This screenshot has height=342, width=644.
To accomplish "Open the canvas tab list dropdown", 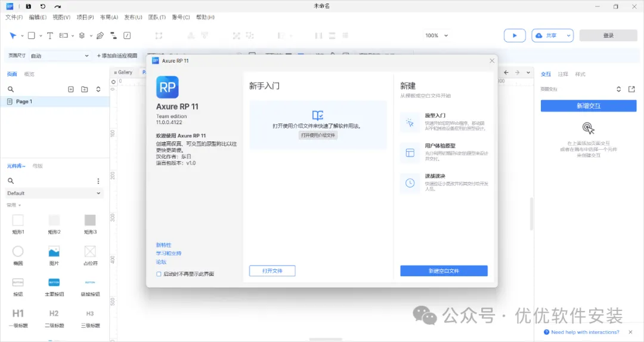I will tap(528, 72).
